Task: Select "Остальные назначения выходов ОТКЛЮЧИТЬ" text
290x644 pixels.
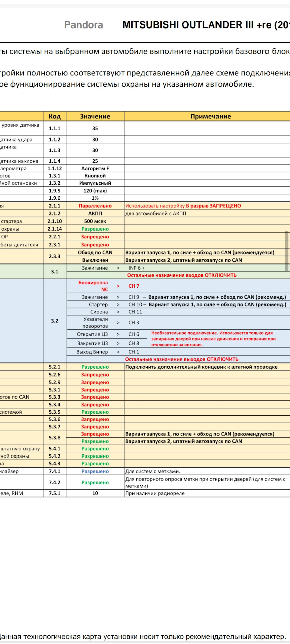Action: (x=182, y=359)
